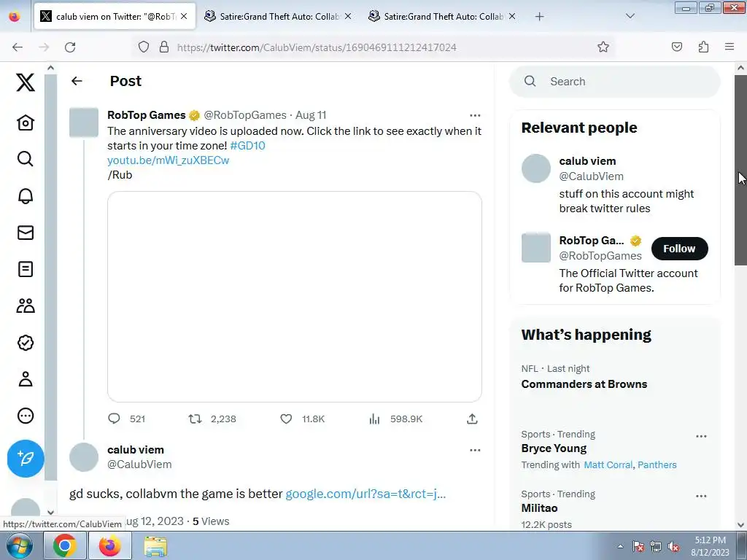This screenshot has width=747, height=560.
Task: Open more options for Militao trend
Action: 701,496
